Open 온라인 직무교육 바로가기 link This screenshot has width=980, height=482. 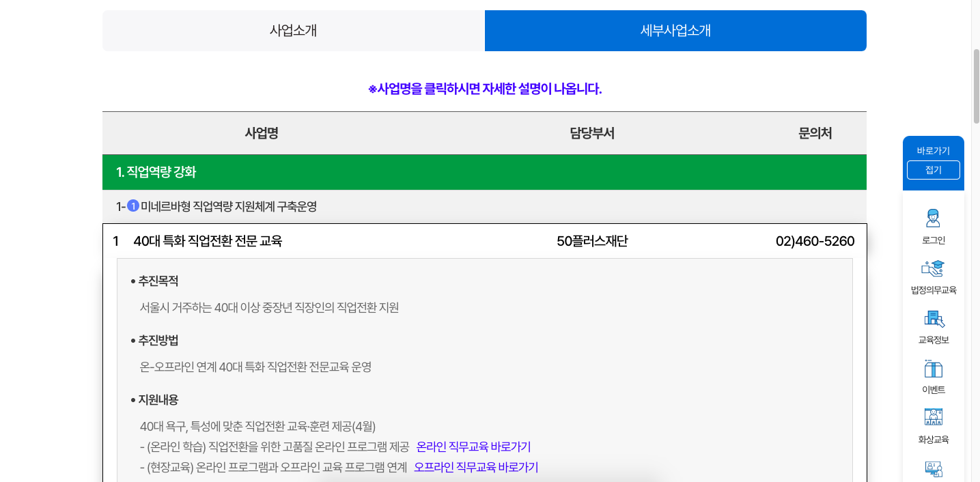click(x=474, y=446)
